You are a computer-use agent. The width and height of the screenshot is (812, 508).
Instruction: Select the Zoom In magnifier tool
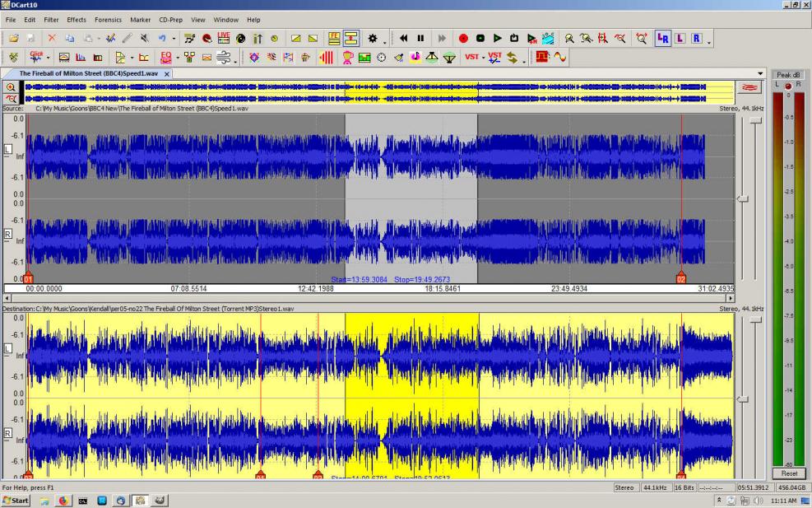(x=569, y=39)
